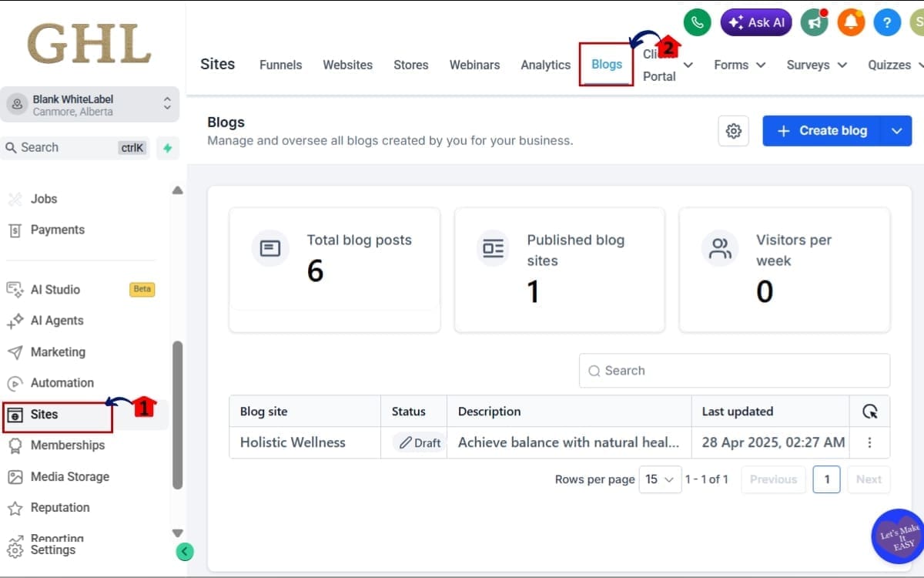Click the sidebar scroll down arrow
924x578 pixels.
click(x=178, y=533)
